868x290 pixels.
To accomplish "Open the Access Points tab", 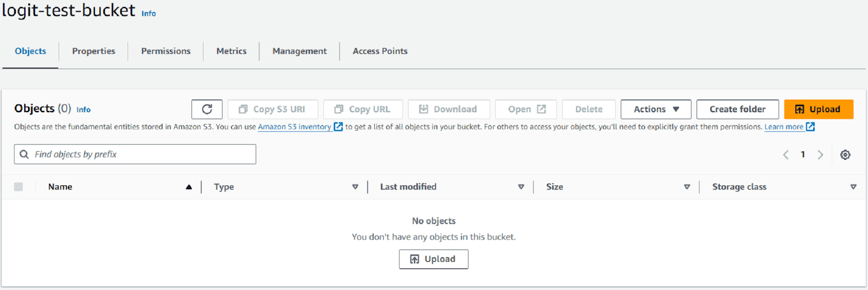I will pyautogui.click(x=380, y=51).
